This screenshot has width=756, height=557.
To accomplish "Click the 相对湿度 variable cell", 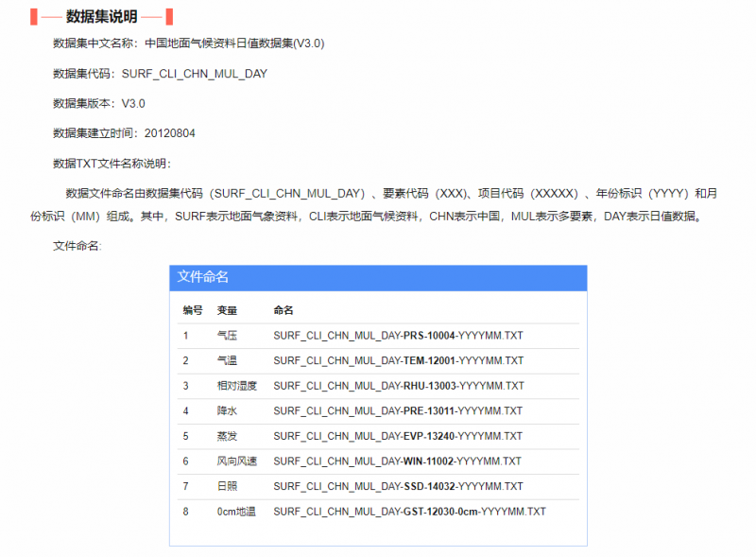I will 236,386.
